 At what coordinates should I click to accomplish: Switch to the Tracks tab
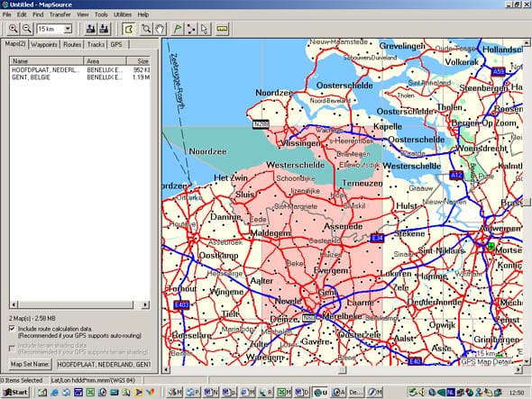click(96, 44)
